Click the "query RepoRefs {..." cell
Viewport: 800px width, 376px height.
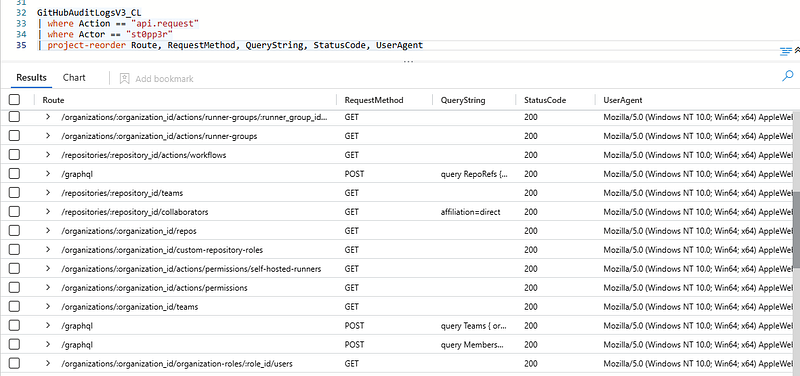click(474, 174)
